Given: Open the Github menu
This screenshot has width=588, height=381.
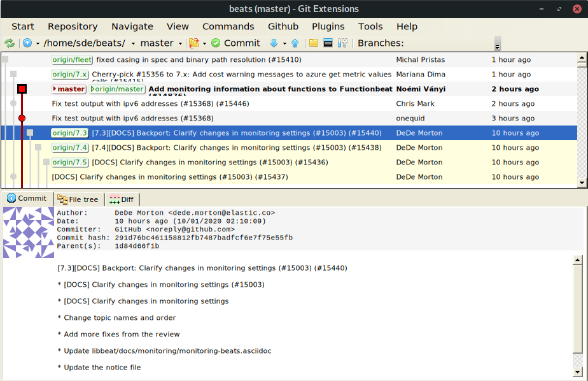Looking at the screenshot, I should pos(283,27).
